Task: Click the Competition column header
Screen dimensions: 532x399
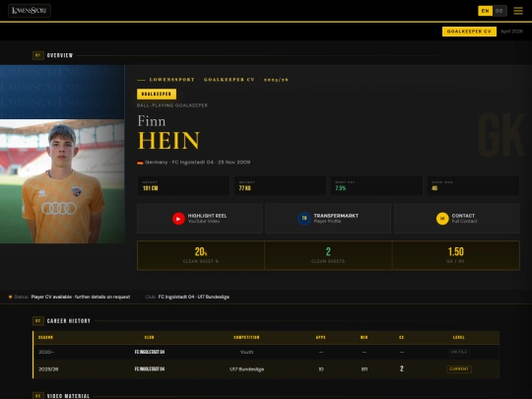Action: tap(246, 337)
